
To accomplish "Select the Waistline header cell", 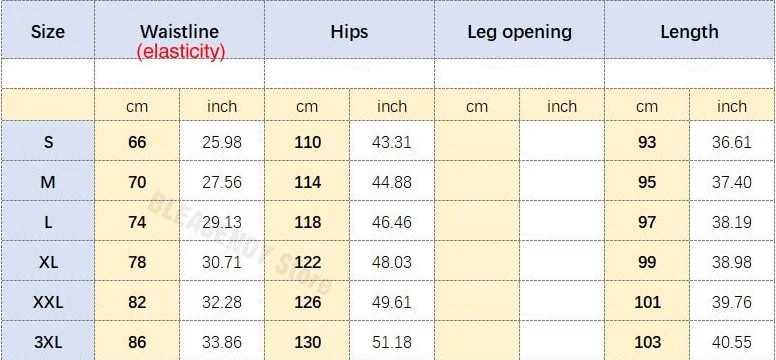I will click(179, 32).
